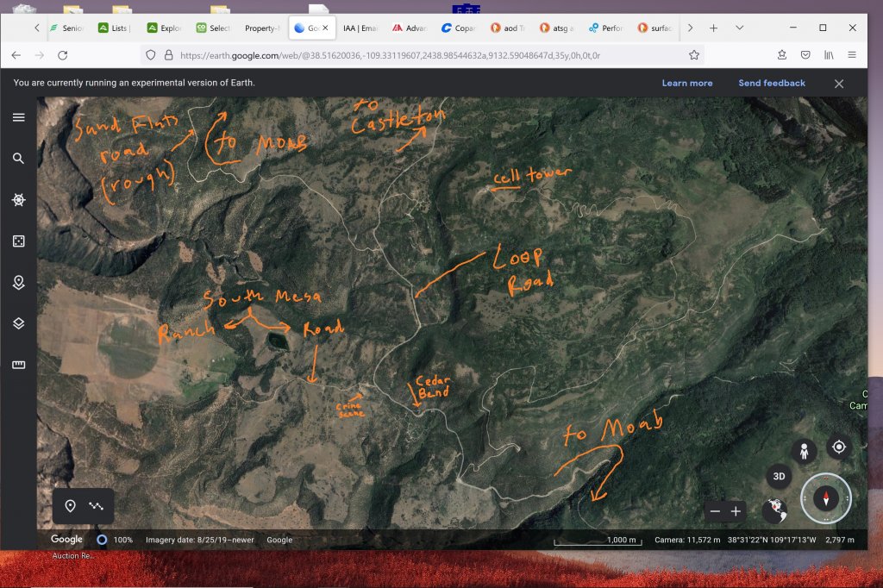Open the Map Style layers icon
Screen dimensions: 883x588
(18, 323)
